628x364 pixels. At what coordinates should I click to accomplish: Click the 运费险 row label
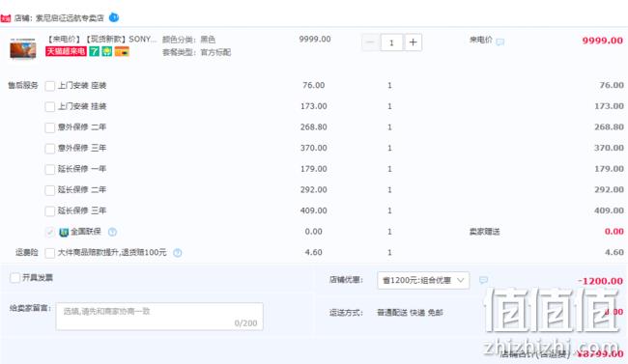click(x=26, y=252)
